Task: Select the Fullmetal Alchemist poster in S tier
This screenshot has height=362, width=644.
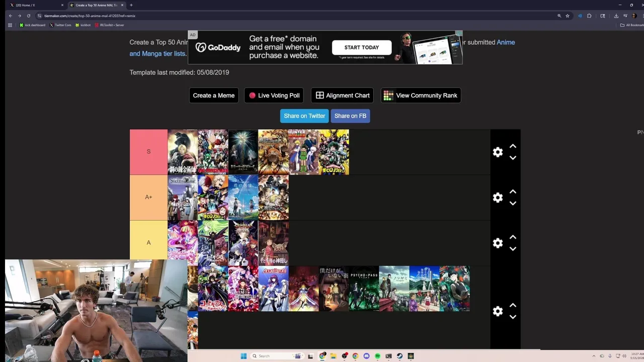Action: click(183, 152)
